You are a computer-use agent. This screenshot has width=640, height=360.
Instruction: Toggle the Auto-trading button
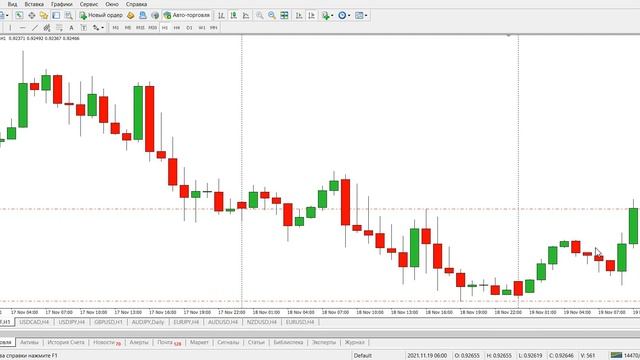[187, 16]
